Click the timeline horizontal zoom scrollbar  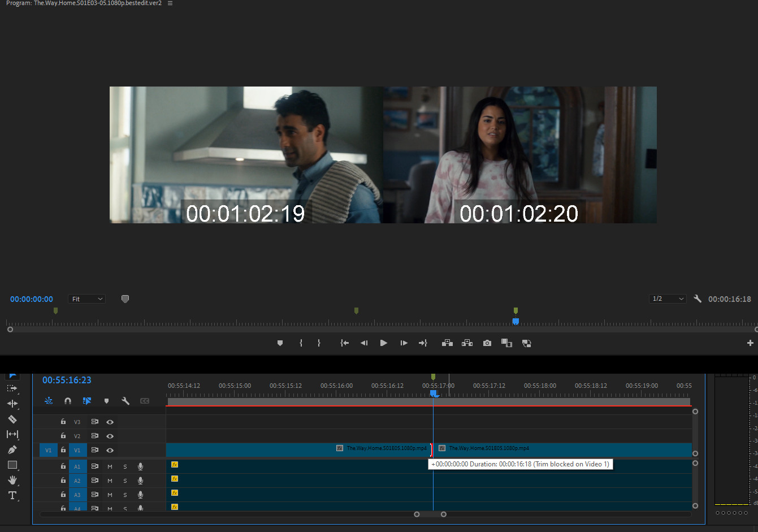tap(430, 514)
